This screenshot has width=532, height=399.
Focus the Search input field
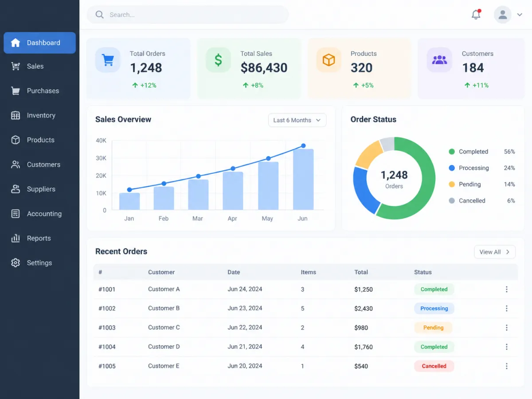click(x=188, y=15)
